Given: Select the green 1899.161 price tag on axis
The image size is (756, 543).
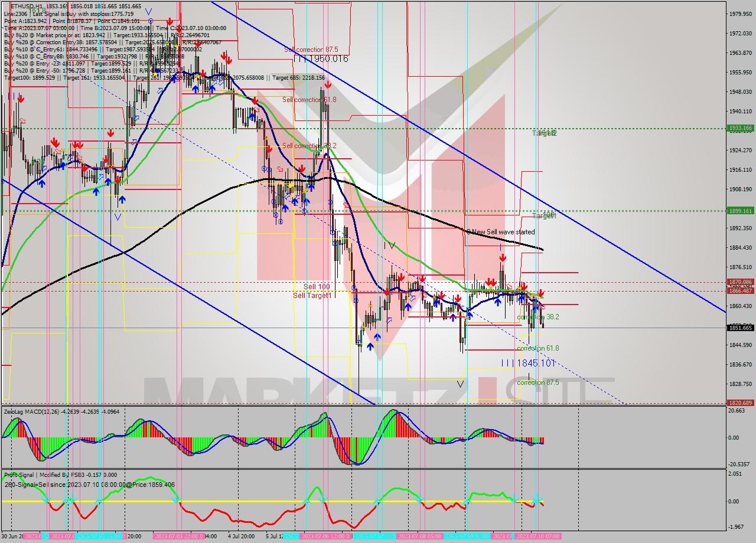Looking at the screenshot, I should click(739, 211).
